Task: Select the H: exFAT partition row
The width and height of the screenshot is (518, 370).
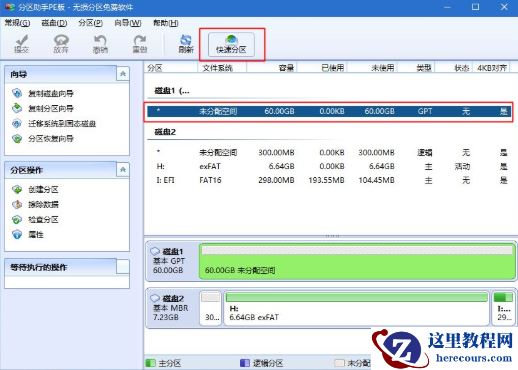Action: pos(328,166)
